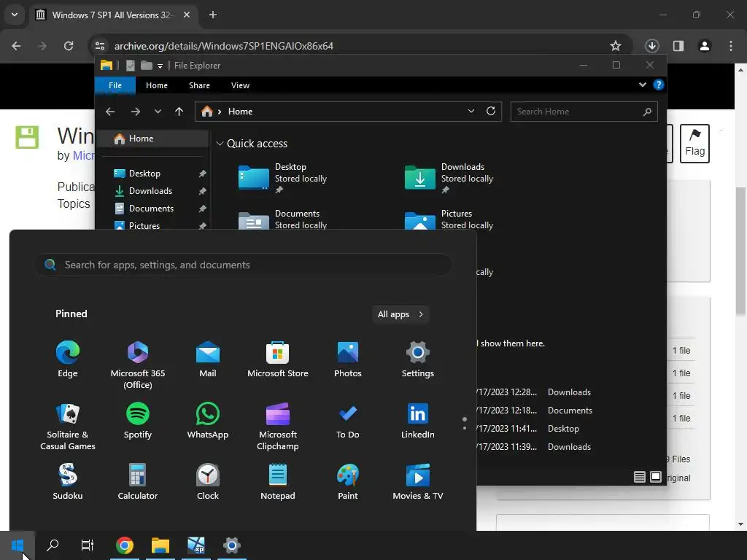Open the View ribbon tab
The width and height of the screenshot is (747, 560).
click(x=240, y=85)
